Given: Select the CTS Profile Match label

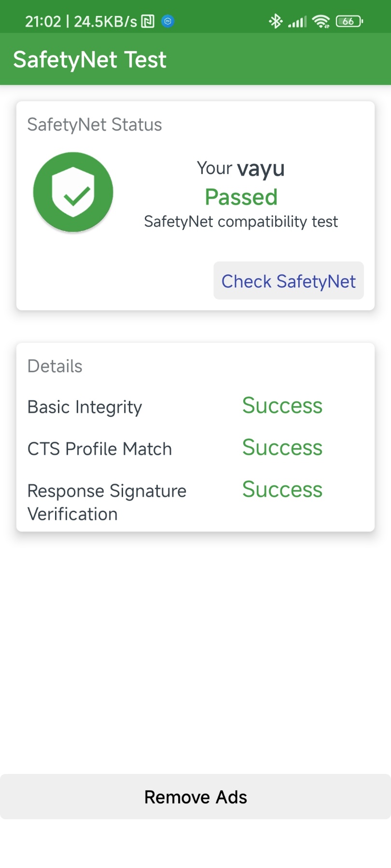Looking at the screenshot, I should (x=100, y=449).
